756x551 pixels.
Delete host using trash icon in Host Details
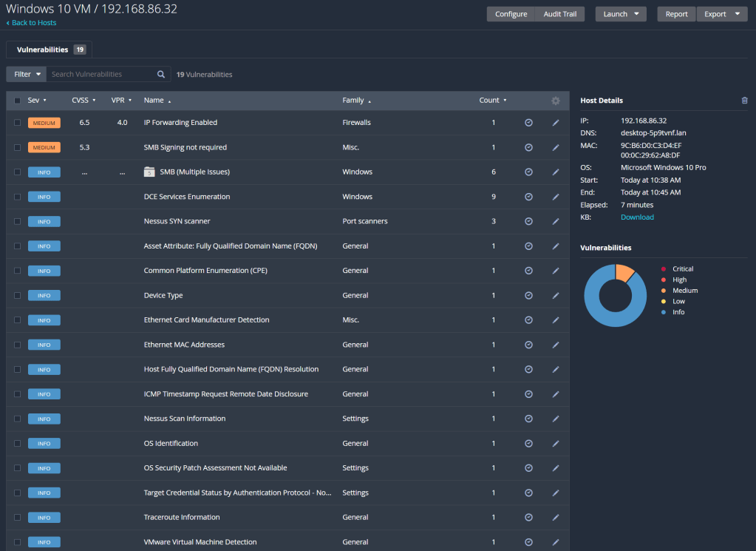pos(744,101)
